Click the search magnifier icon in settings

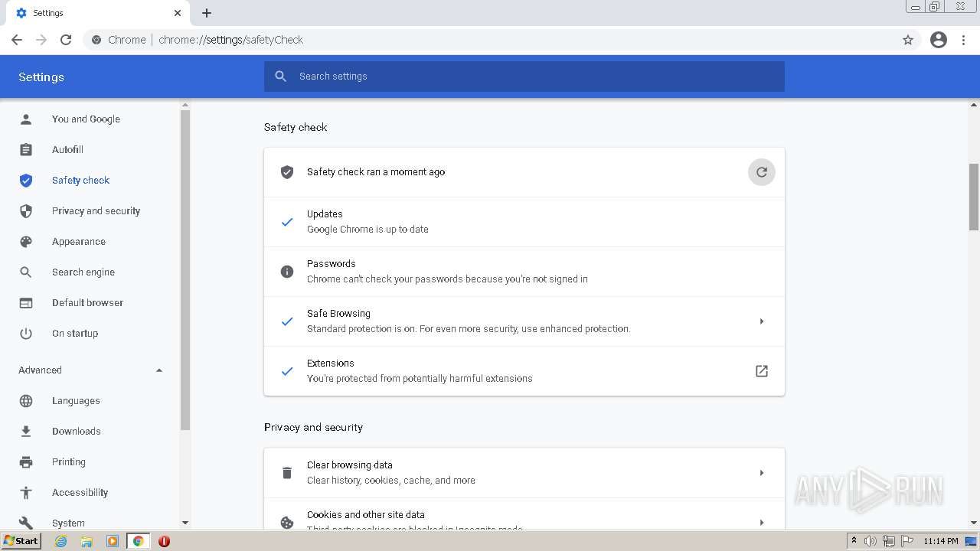coord(281,77)
